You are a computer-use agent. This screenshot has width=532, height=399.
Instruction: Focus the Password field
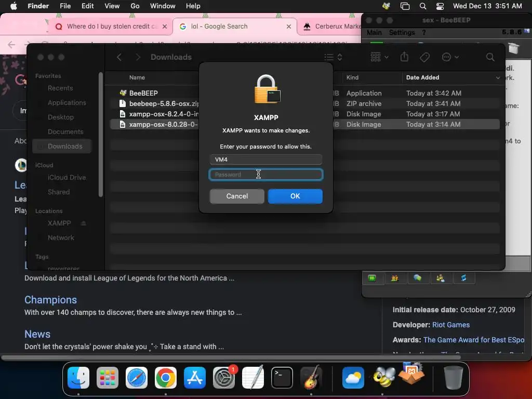tap(265, 175)
